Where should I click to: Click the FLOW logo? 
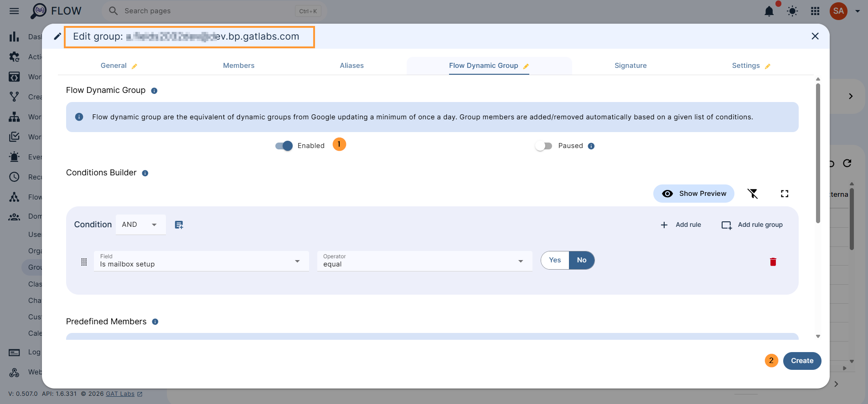coord(56,11)
